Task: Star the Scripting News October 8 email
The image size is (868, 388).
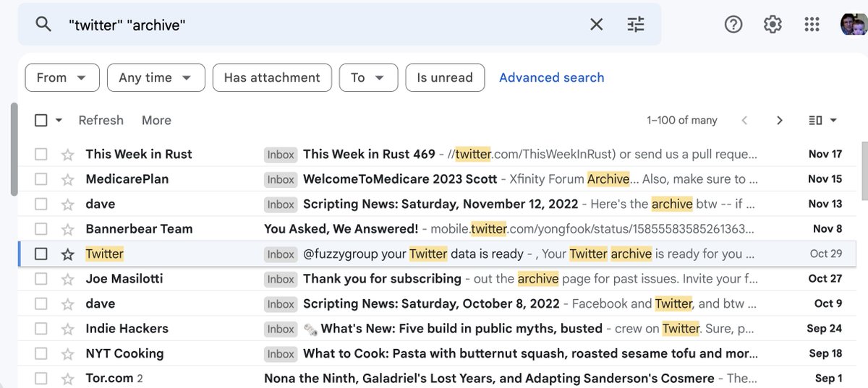Action: tap(68, 303)
